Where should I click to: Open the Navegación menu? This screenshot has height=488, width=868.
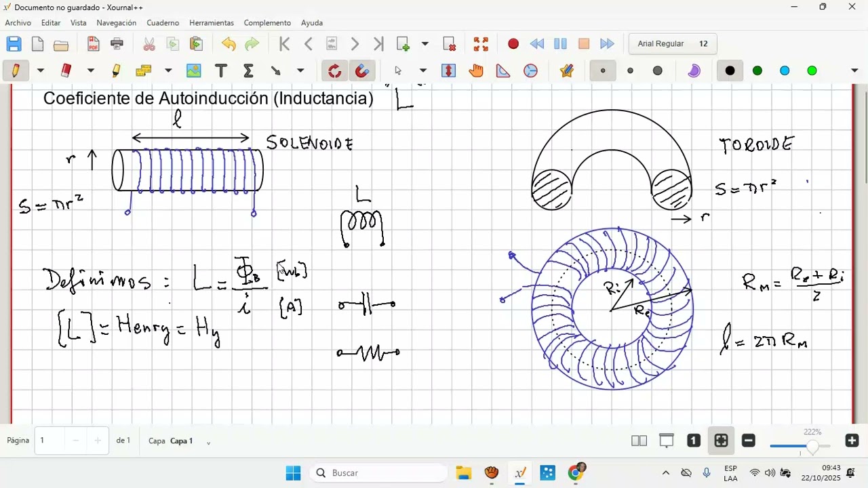(x=117, y=23)
